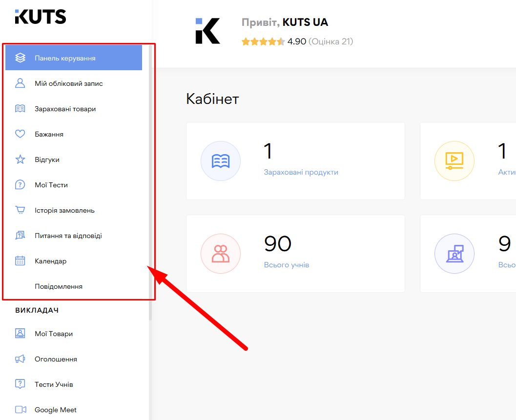Image resolution: width=516 pixels, height=420 pixels.
Task: Click the user profile icon for Мій обліковий запис
Action: pos(20,83)
